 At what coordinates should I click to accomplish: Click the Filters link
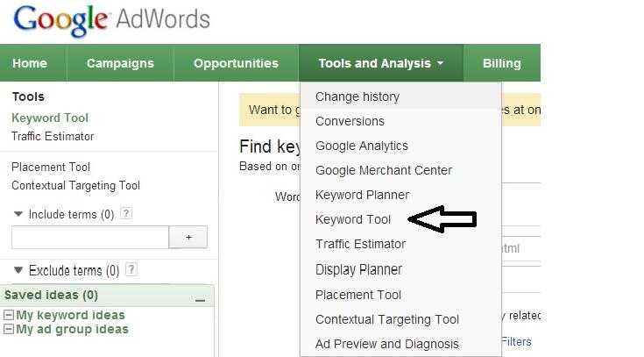(517, 341)
